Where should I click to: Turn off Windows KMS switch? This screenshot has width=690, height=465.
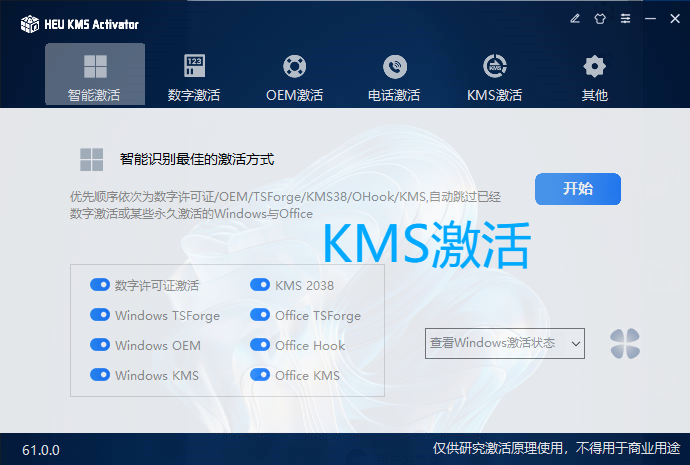(x=100, y=374)
